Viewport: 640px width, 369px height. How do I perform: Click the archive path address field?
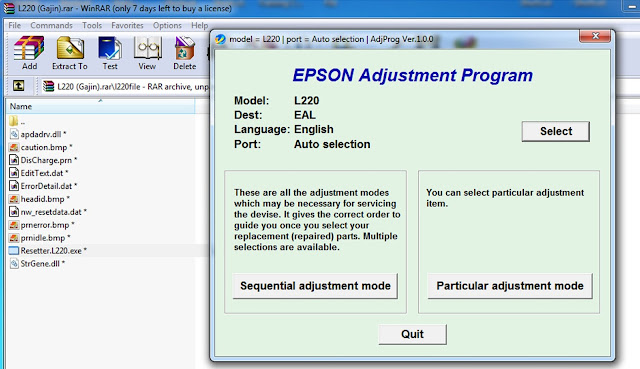[127, 87]
